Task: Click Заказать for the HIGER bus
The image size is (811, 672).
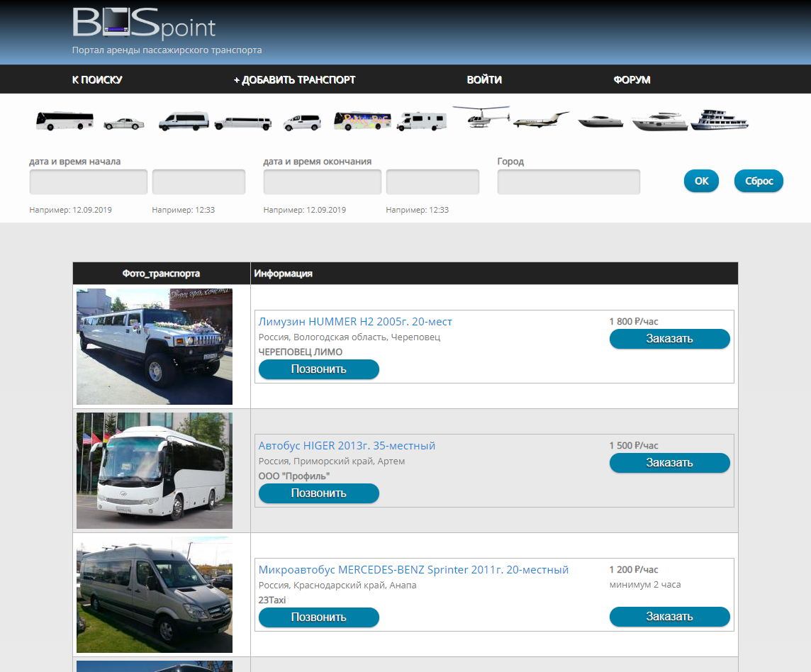Action: point(670,463)
